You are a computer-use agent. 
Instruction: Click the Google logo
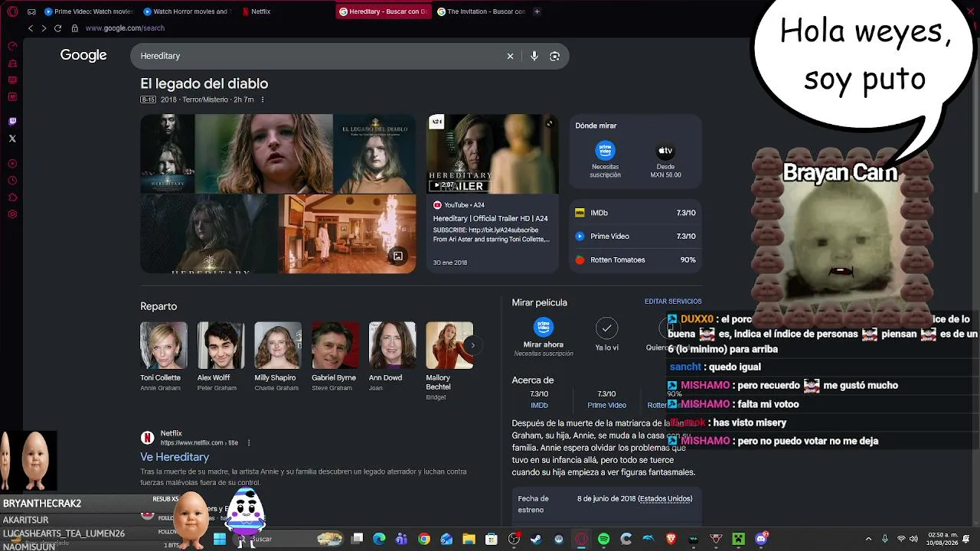(83, 55)
